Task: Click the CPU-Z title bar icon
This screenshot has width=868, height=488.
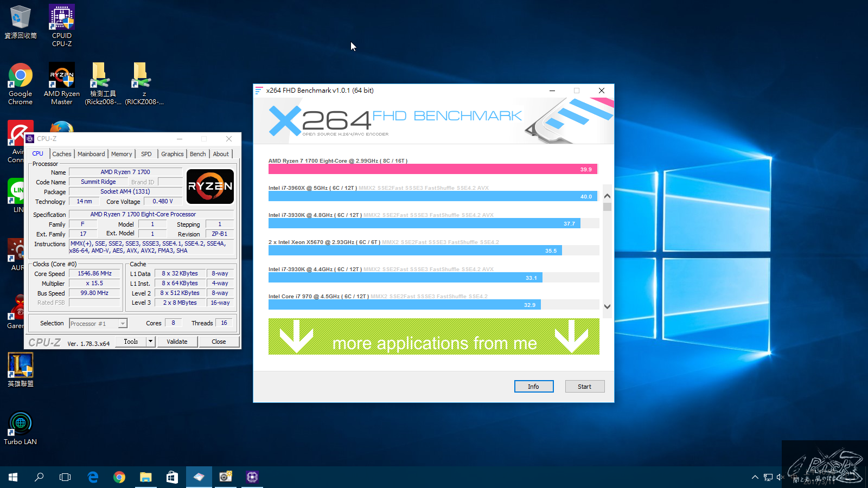Action: point(30,139)
